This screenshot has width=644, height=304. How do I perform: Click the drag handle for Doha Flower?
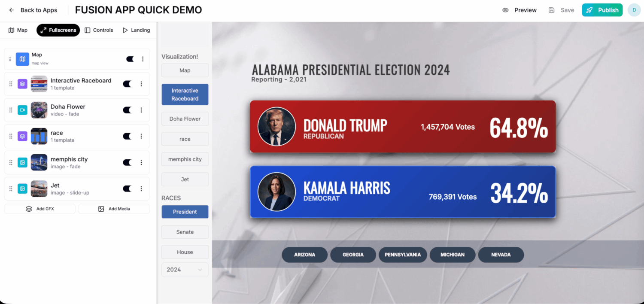click(x=11, y=110)
